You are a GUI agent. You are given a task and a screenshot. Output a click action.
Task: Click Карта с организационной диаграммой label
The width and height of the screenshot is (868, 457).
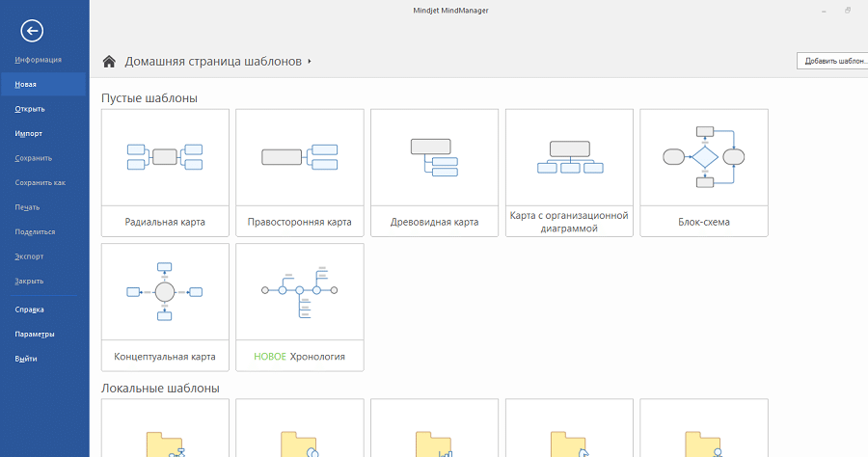(x=569, y=222)
